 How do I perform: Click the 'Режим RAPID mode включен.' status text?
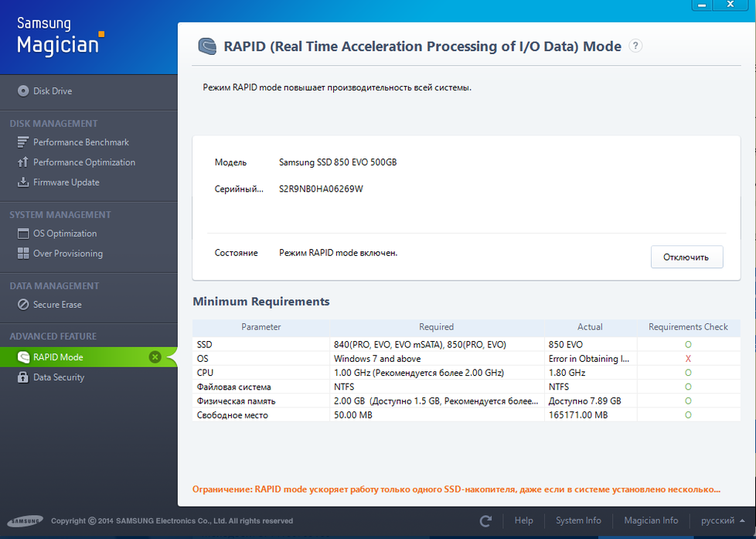coord(338,253)
